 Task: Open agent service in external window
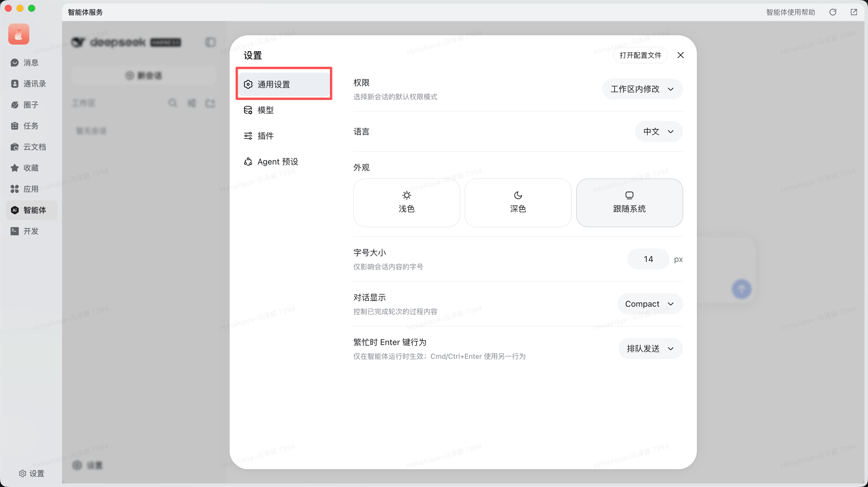pyautogui.click(x=854, y=12)
